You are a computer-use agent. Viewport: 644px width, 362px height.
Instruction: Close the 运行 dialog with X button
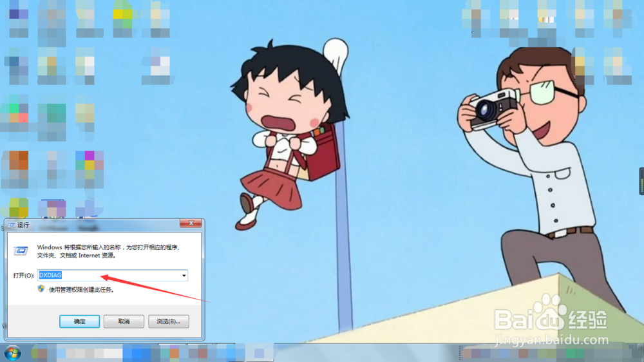tap(191, 223)
